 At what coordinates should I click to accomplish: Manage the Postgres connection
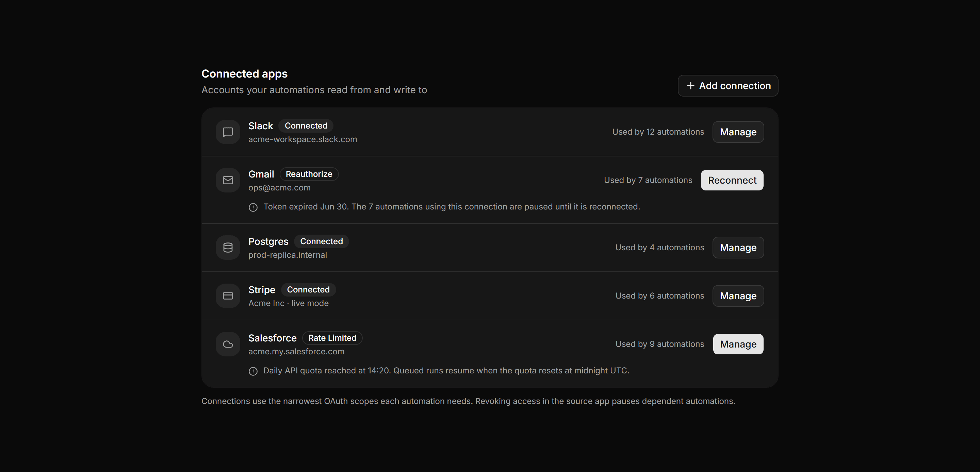738,248
